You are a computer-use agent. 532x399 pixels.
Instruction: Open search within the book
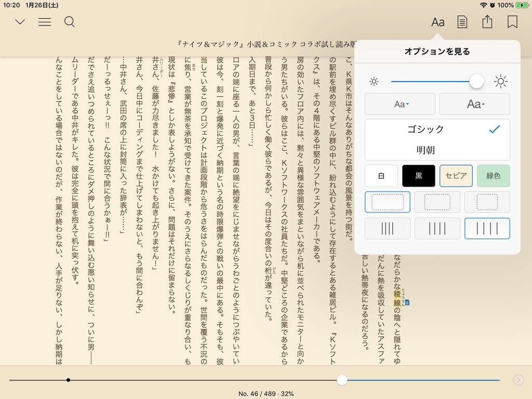pos(70,22)
